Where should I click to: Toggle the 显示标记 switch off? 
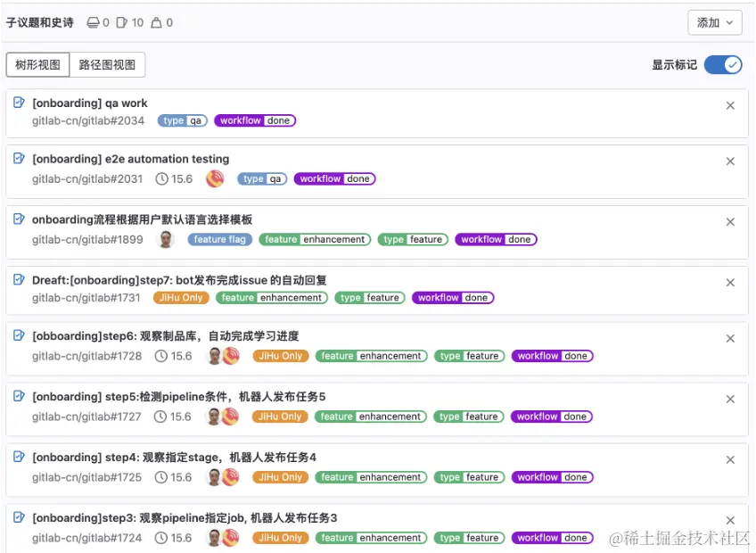tap(722, 64)
